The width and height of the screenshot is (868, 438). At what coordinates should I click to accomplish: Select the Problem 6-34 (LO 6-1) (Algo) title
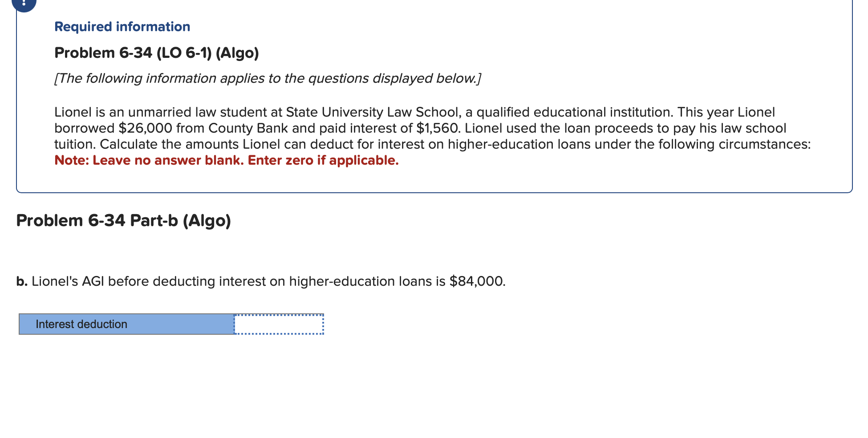[x=156, y=53]
